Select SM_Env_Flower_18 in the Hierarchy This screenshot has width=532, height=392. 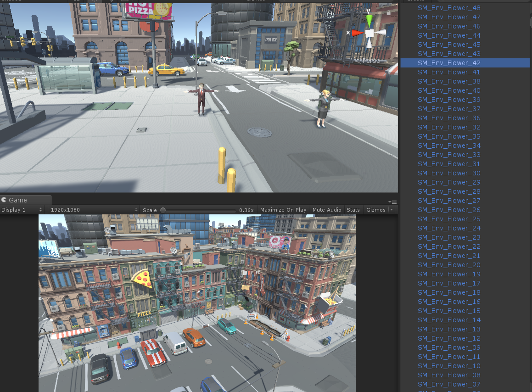(465, 292)
